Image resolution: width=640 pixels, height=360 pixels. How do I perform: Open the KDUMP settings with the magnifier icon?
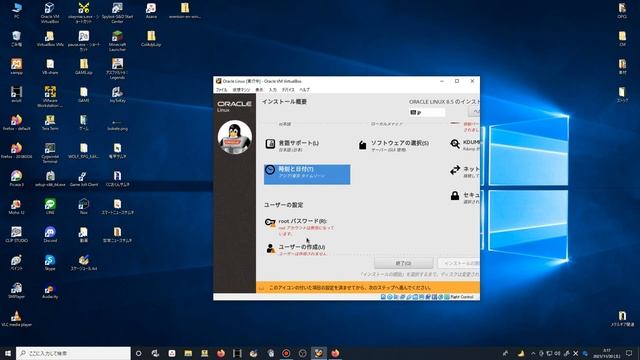[x=465, y=145]
